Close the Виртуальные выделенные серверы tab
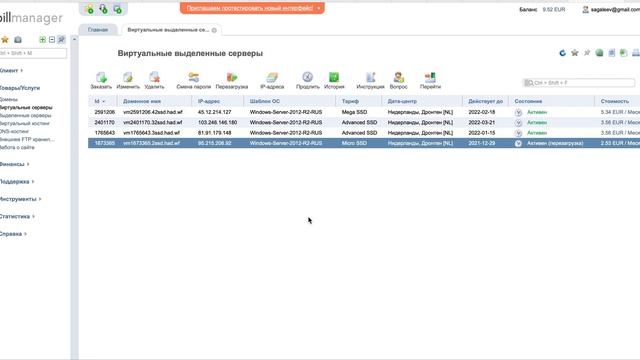This screenshot has width=640, height=360. (214, 30)
